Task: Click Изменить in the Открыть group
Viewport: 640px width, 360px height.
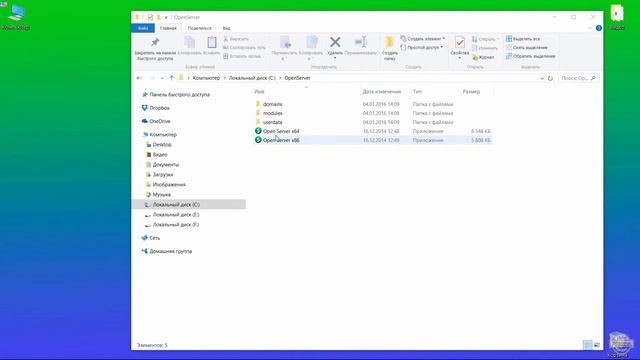Action: (485, 48)
